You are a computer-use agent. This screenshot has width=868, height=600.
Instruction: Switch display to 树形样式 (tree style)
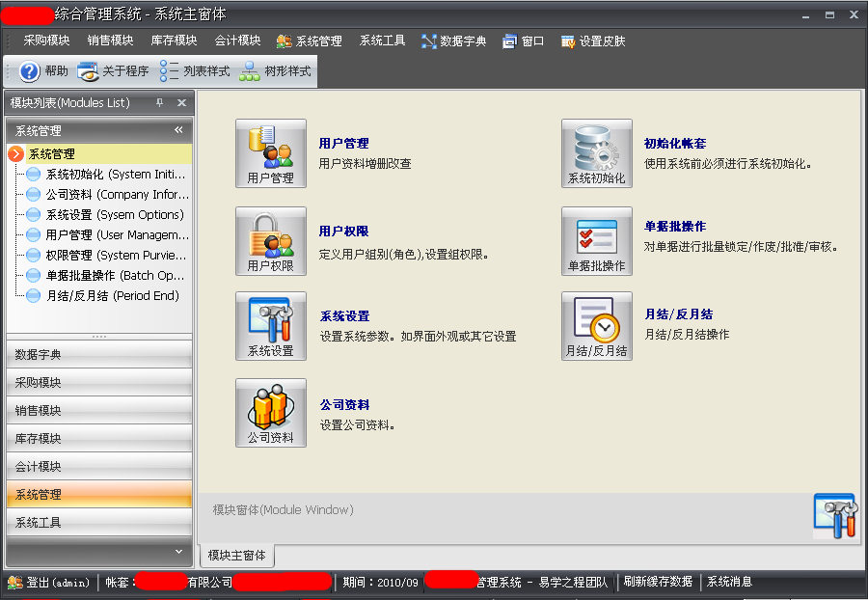(x=278, y=69)
